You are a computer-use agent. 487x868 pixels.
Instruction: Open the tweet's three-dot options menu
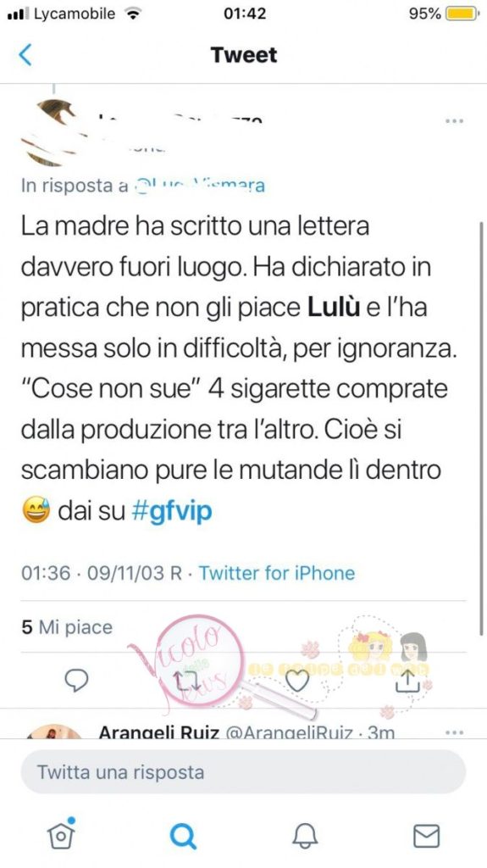tap(454, 120)
